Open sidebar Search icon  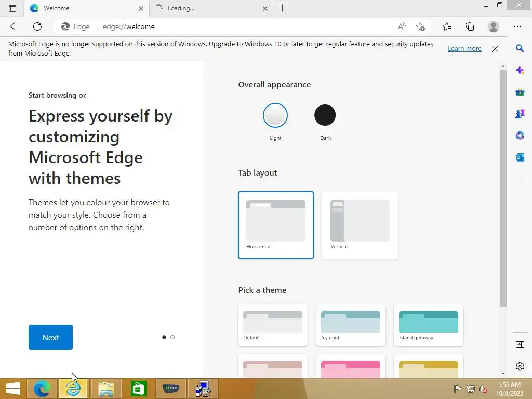(520, 48)
